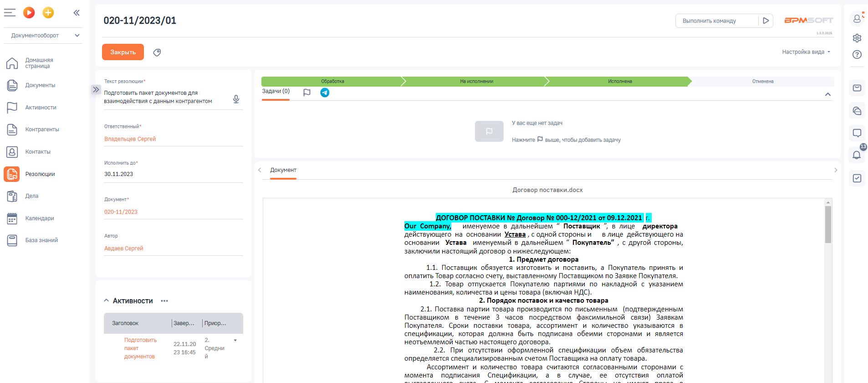Open the feed messages icon
Screen dimensions: 868x383
857,133
